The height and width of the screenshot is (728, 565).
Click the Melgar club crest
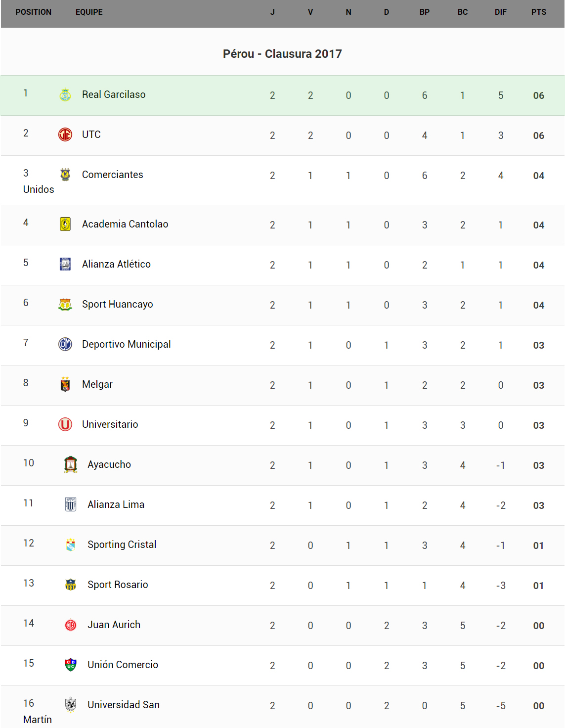tap(65, 384)
